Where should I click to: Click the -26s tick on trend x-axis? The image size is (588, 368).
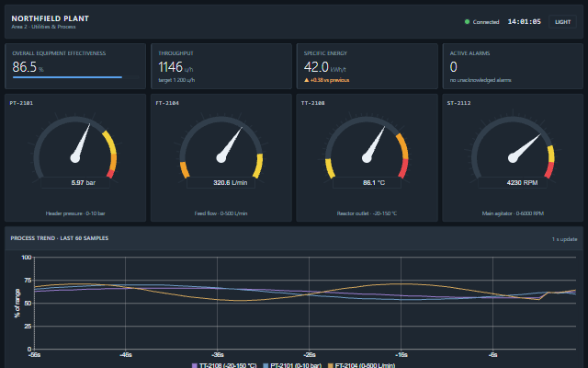[x=309, y=355]
